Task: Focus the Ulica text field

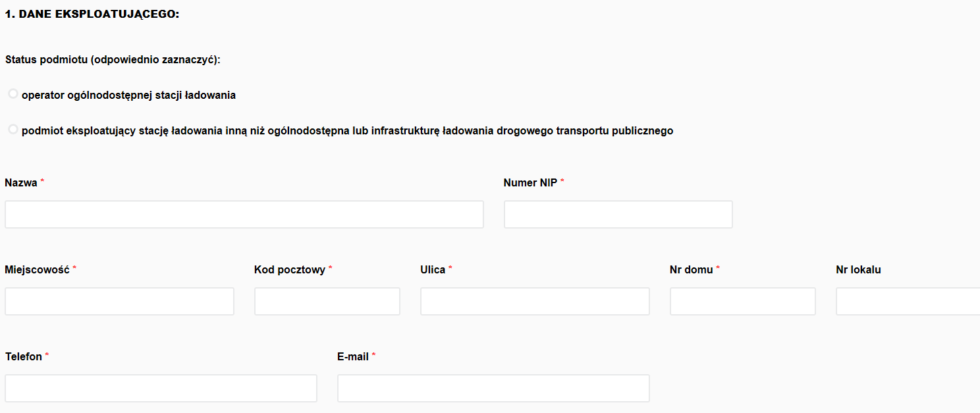Action: coord(535,302)
